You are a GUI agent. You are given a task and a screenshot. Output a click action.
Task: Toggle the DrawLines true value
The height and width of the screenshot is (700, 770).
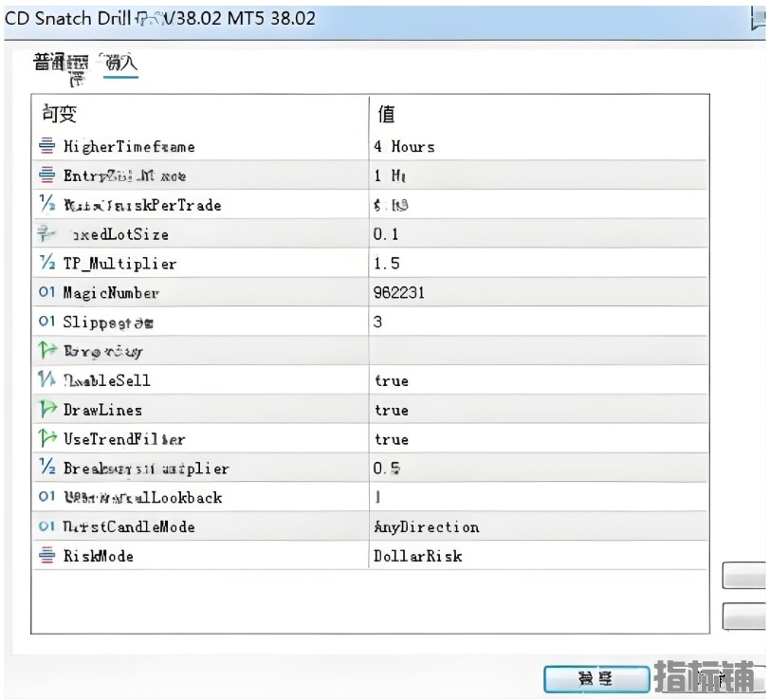point(392,410)
